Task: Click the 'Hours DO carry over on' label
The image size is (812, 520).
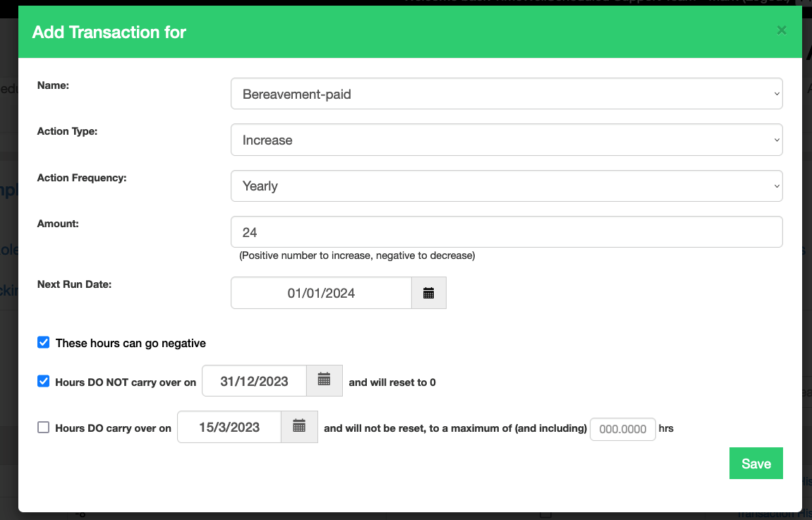Action: (113, 428)
